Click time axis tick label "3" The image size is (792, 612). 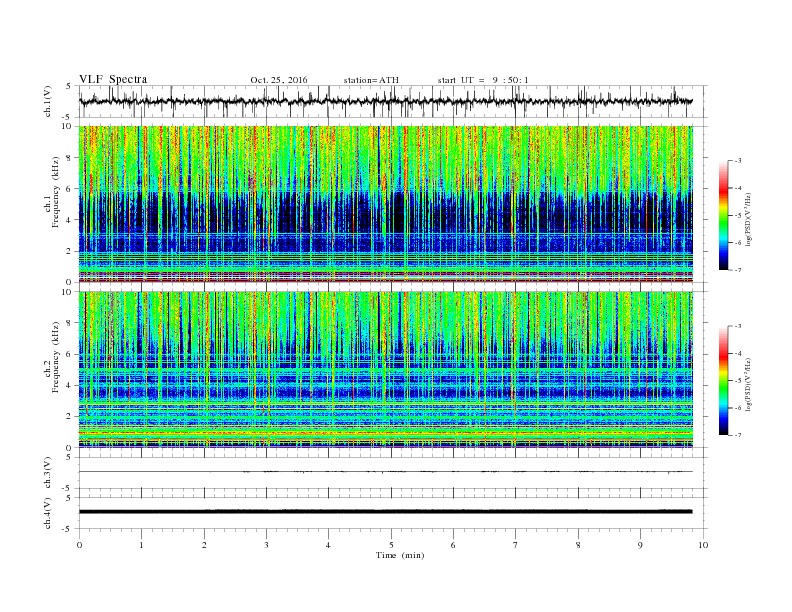266,545
